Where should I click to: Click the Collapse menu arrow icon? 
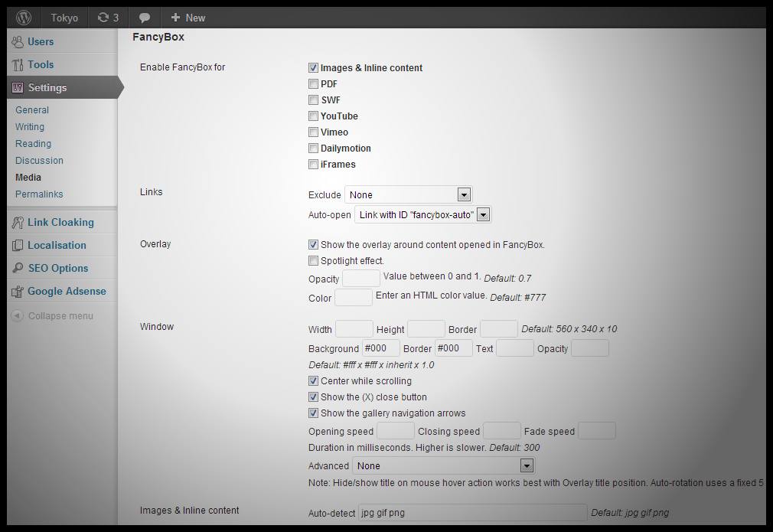click(x=17, y=316)
